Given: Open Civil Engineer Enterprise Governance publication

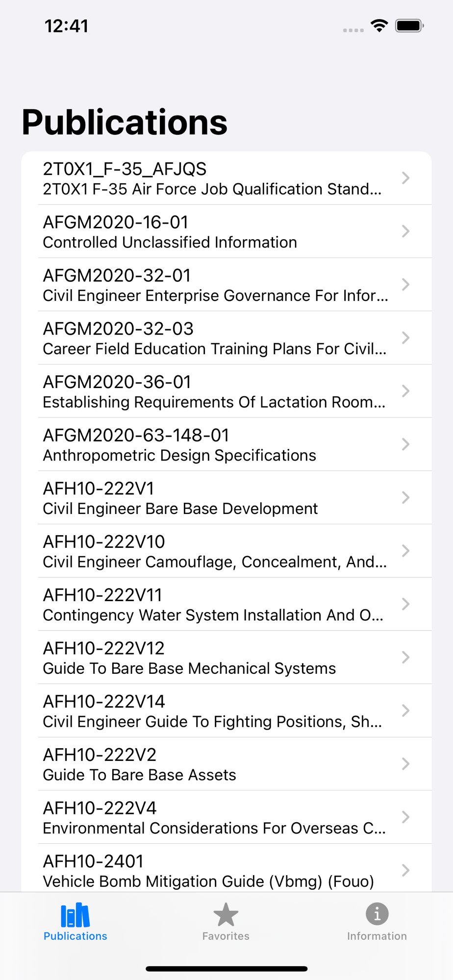Looking at the screenshot, I should click(216, 285).
